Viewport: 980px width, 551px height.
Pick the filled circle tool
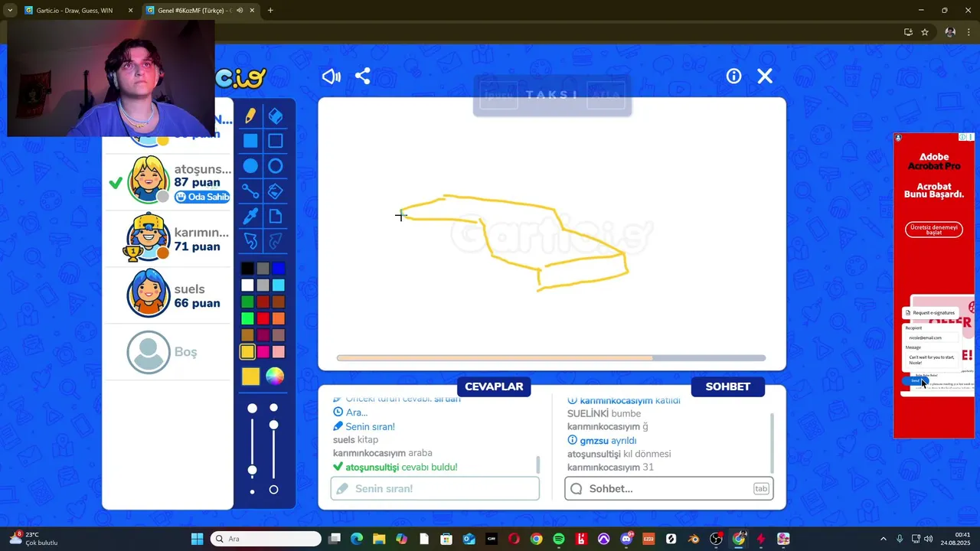point(250,166)
